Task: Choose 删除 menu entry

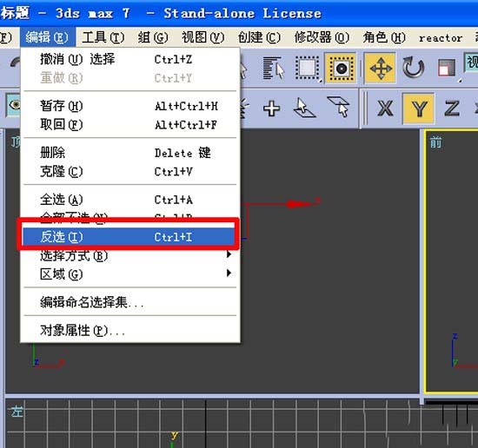Action: click(130, 153)
